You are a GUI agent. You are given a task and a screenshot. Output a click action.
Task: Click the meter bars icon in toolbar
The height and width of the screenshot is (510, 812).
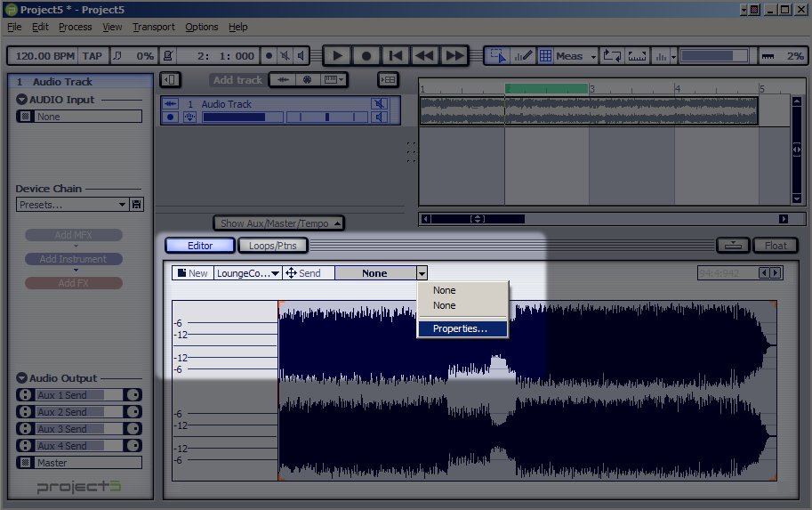[x=661, y=56]
